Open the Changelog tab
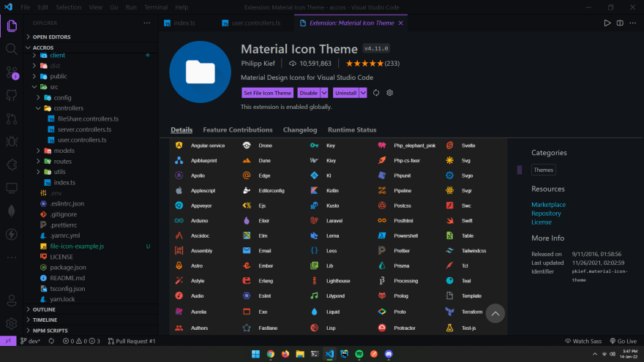Image resolution: width=644 pixels, height=362 pixels. pos(300,129)
